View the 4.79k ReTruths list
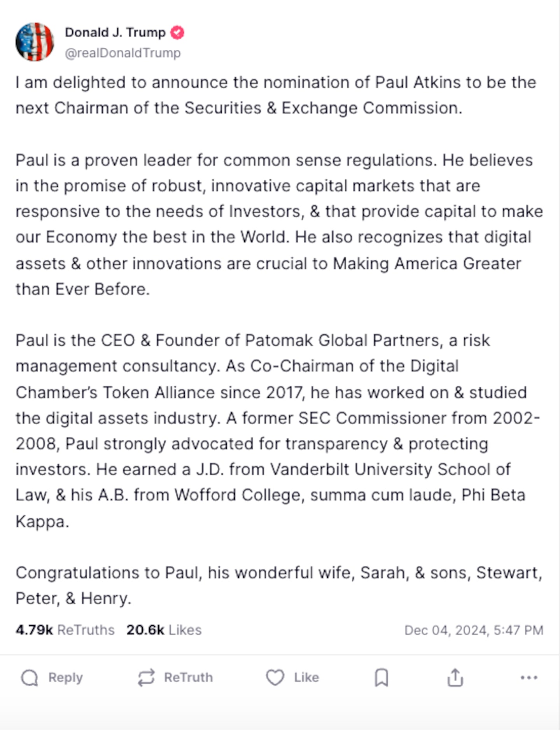Viewport: 560px width, 731px height. click(65, 630)
